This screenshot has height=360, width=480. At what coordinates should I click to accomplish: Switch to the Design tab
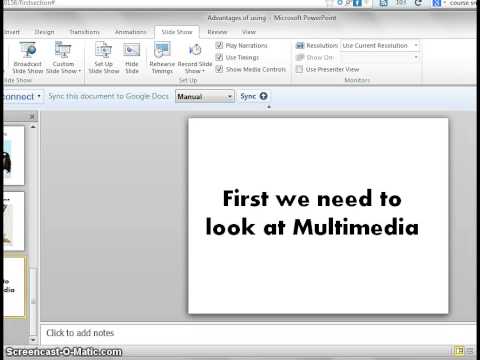pyautogui.click(x=44, y=32)
